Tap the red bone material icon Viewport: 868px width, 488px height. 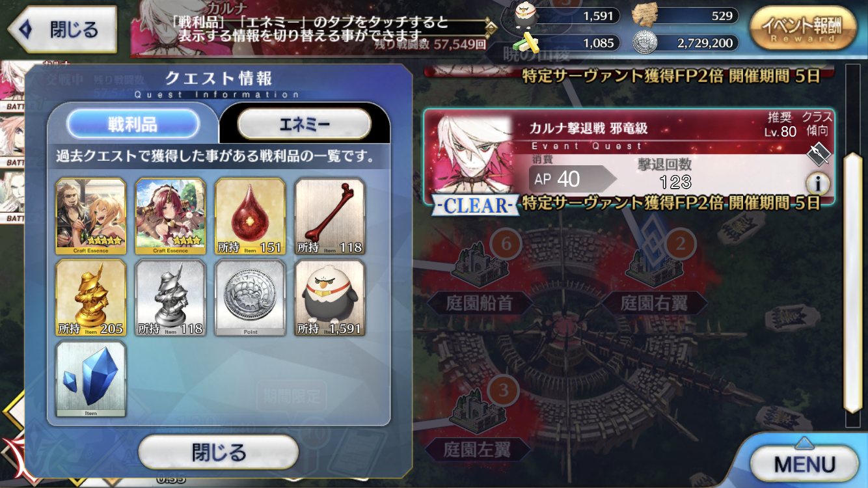tap(330, 216)
